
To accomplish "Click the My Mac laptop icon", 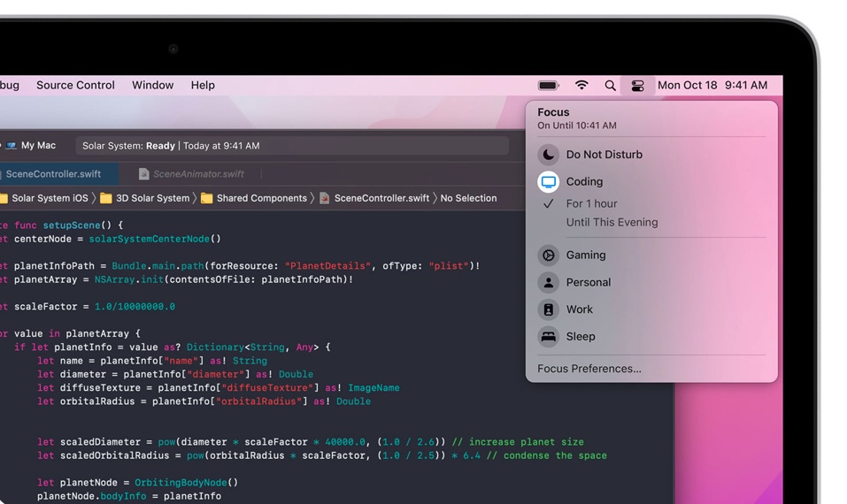I will [x=12, y=146].
